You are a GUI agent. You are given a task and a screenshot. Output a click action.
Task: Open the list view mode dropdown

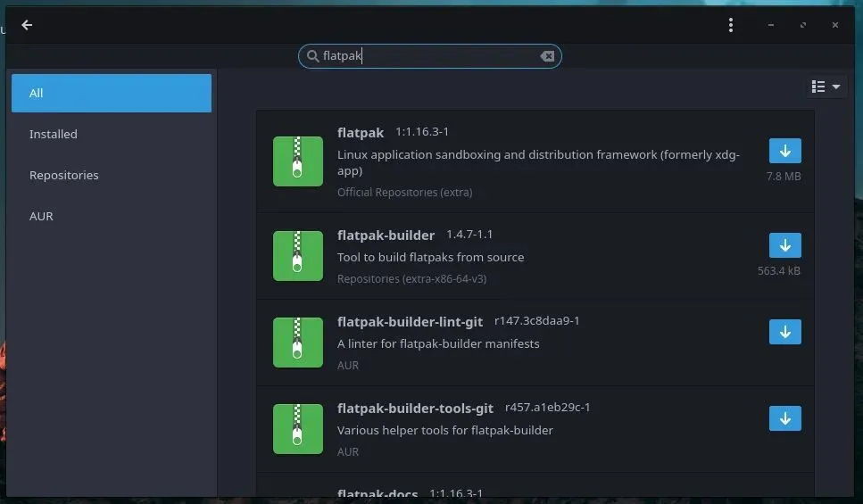[x=826, y=87]
